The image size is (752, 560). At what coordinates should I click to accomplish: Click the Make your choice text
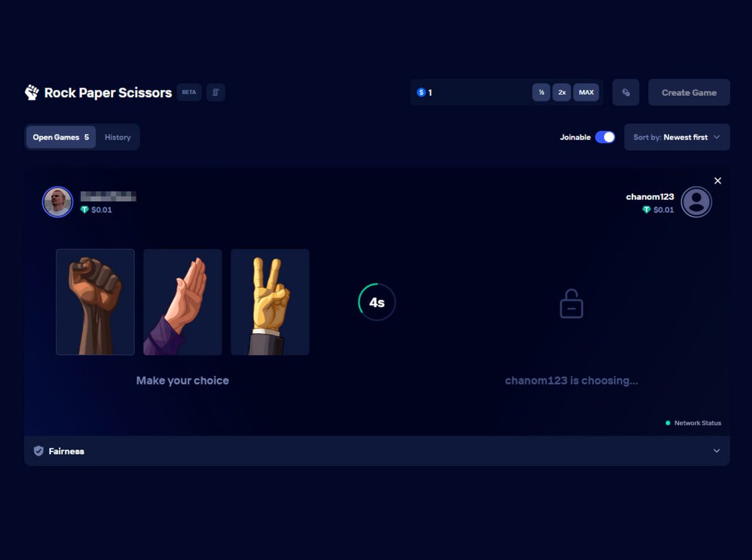click(182, 380)
